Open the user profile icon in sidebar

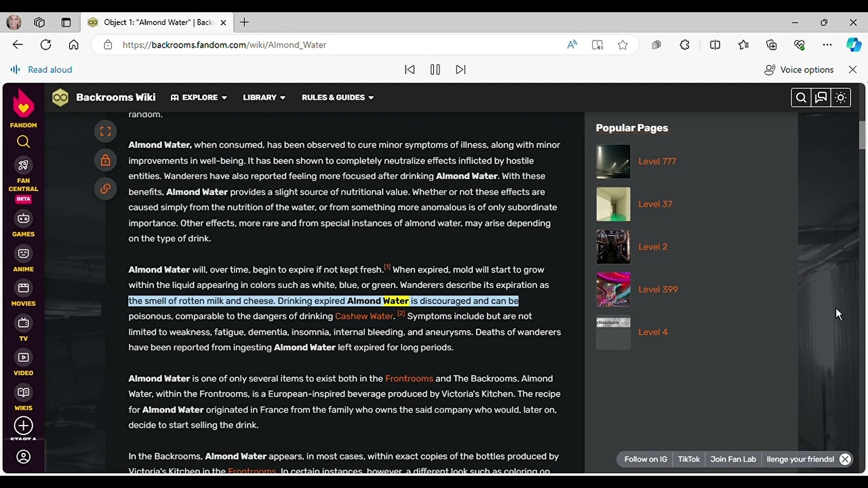[x=24, y=457]
